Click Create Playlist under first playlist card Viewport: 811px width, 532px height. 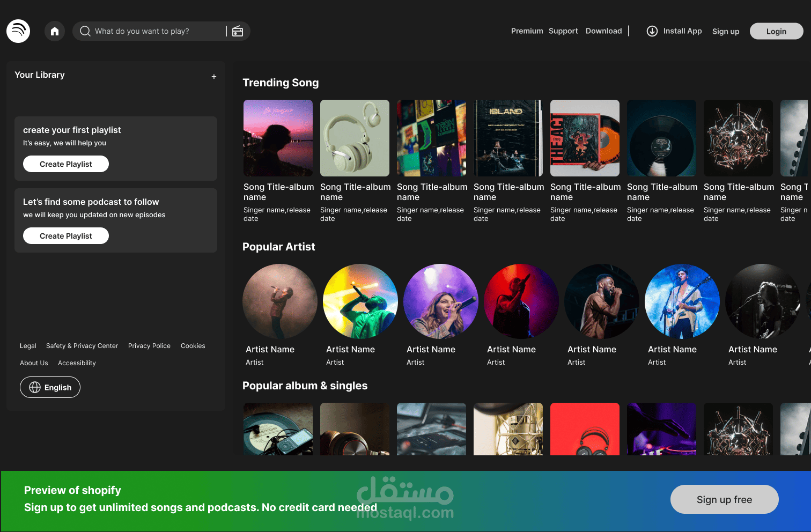(66, 164)
